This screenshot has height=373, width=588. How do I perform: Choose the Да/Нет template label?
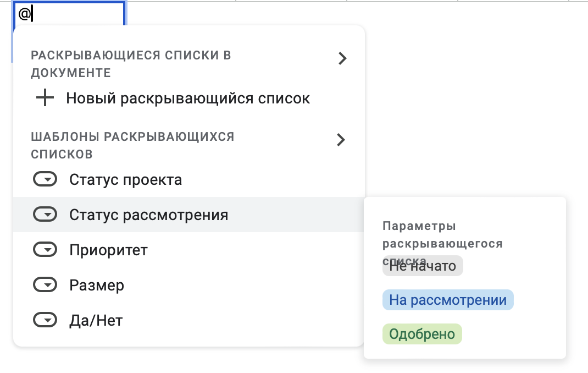coord(96,320)
